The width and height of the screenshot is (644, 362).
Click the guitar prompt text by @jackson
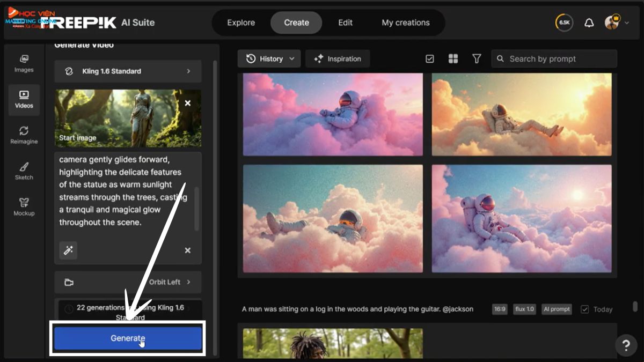tap(357, 309)
